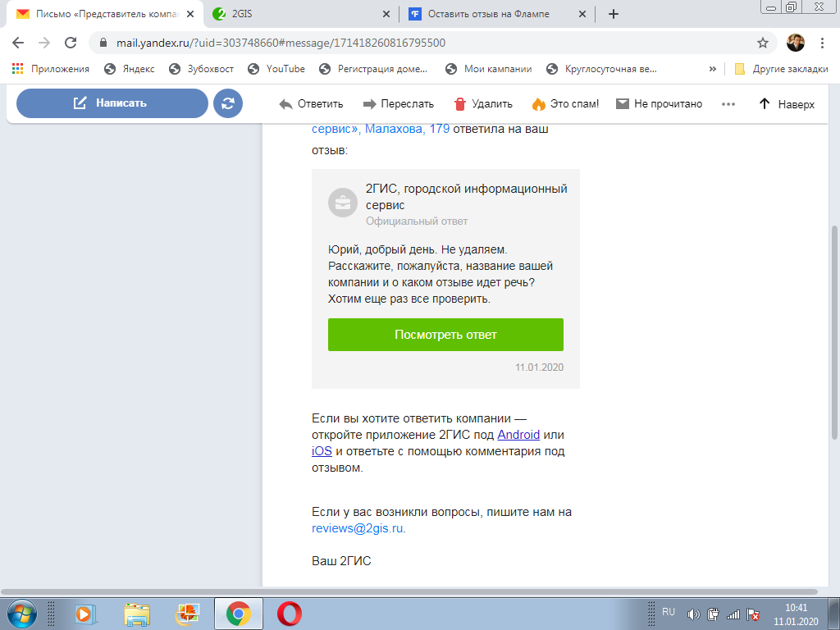Click the horizontal page scrollbar

point(410,592)
